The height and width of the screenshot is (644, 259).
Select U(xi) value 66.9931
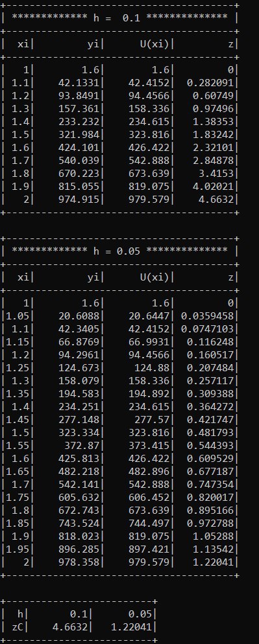click(x=149, y=342)
